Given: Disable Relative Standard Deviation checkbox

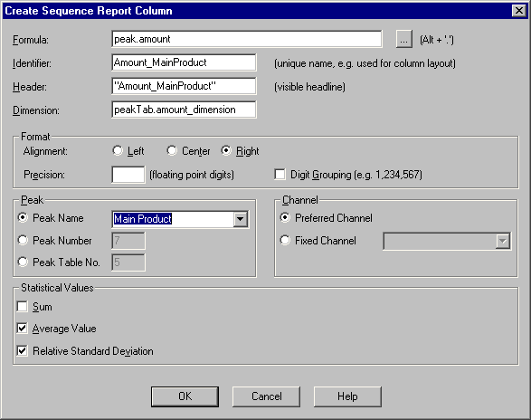Looking at the screenshot, I should click(x=23, y=350).
